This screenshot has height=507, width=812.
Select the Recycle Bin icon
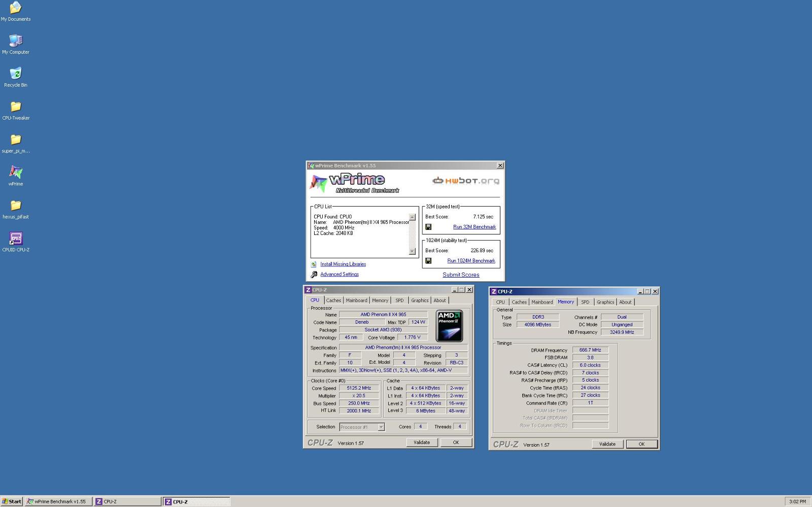pyautogui.click(x=16, y=74)
